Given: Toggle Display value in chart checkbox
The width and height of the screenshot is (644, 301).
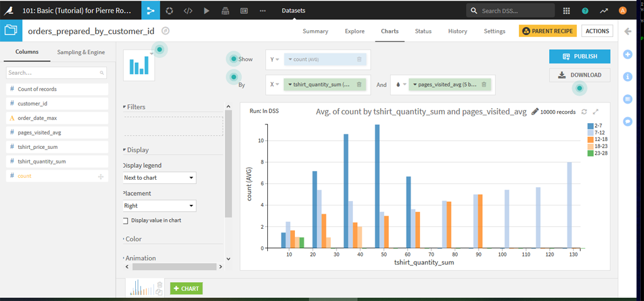Looking at the screenshot, I should point(126,221).
